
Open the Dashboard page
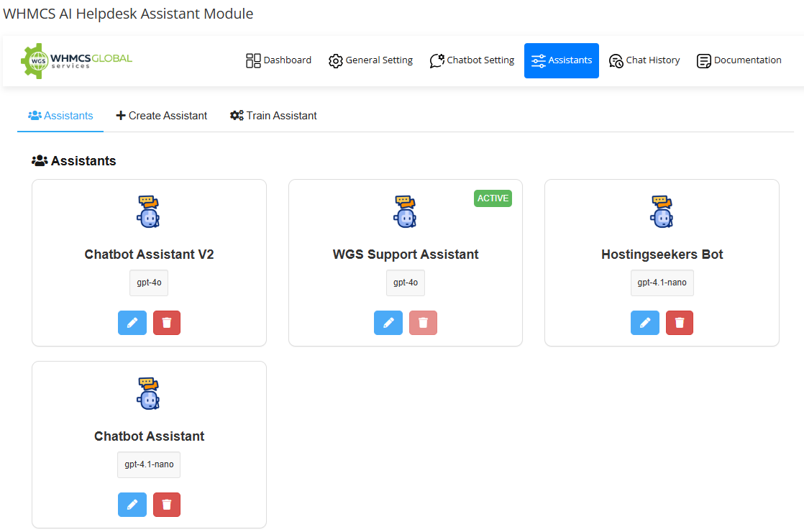(x=279, y=60)
